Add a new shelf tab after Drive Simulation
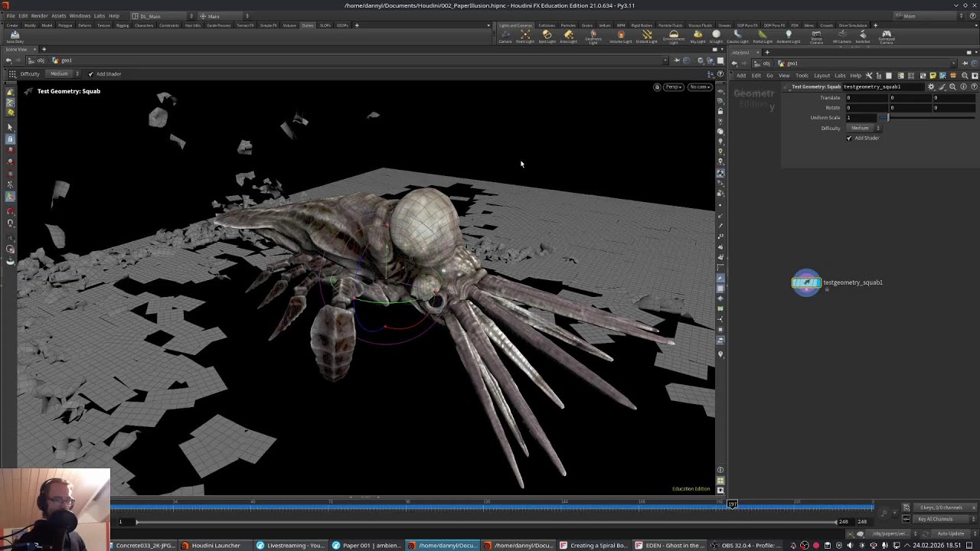 pyautogui.click(x=877, y=25)
